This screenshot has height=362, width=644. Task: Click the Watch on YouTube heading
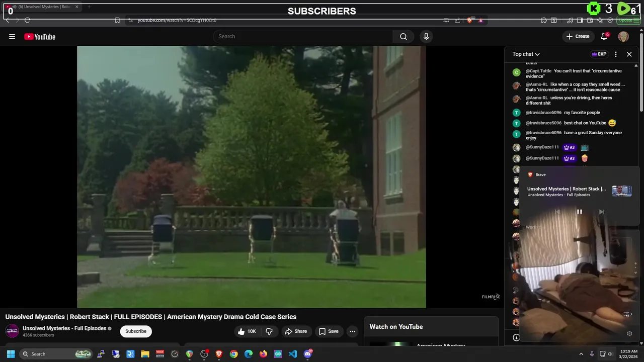pyautogui.click(x=396, y=327)
